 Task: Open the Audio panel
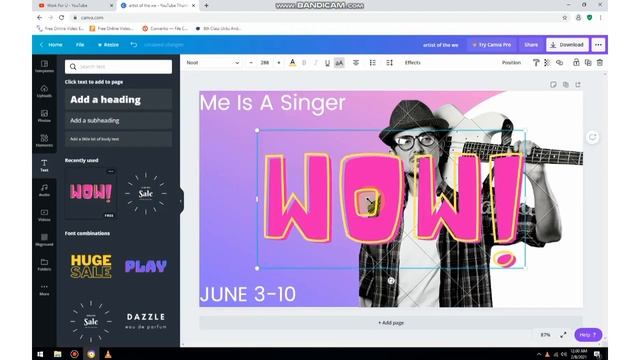point(44,190)
